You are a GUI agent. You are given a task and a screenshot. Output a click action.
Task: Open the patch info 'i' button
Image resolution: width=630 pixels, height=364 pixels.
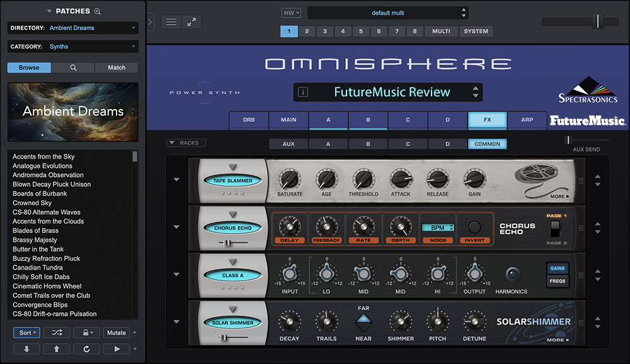point(303,92)
